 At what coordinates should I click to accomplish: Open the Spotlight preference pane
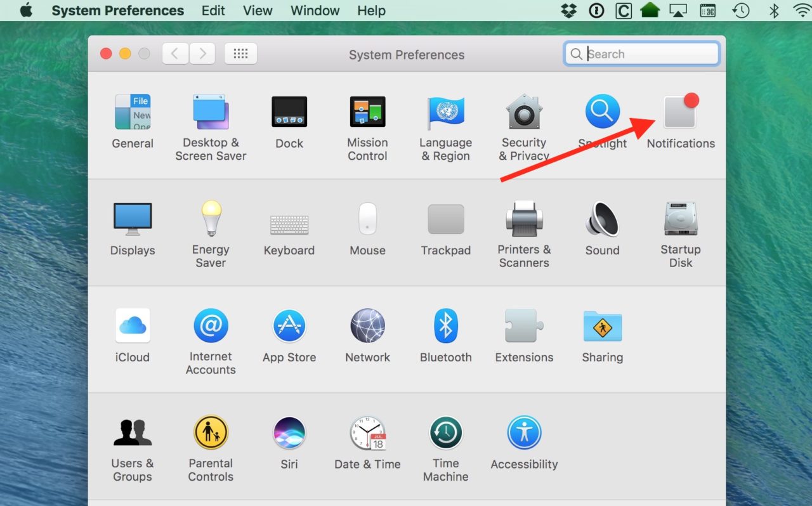pyautogui.click(x=602, y=121)
